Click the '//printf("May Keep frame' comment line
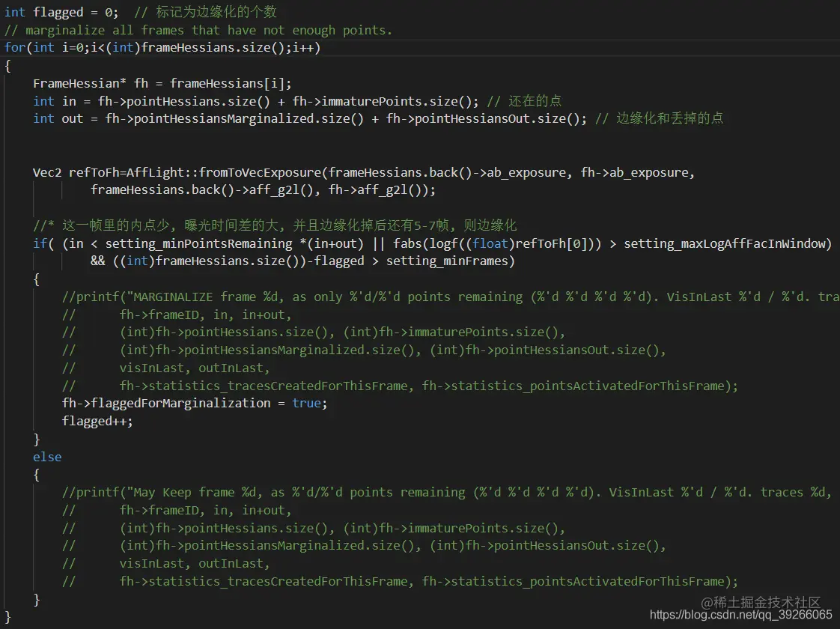The width and height of the screenshot is (840, 629). (447, 493)
